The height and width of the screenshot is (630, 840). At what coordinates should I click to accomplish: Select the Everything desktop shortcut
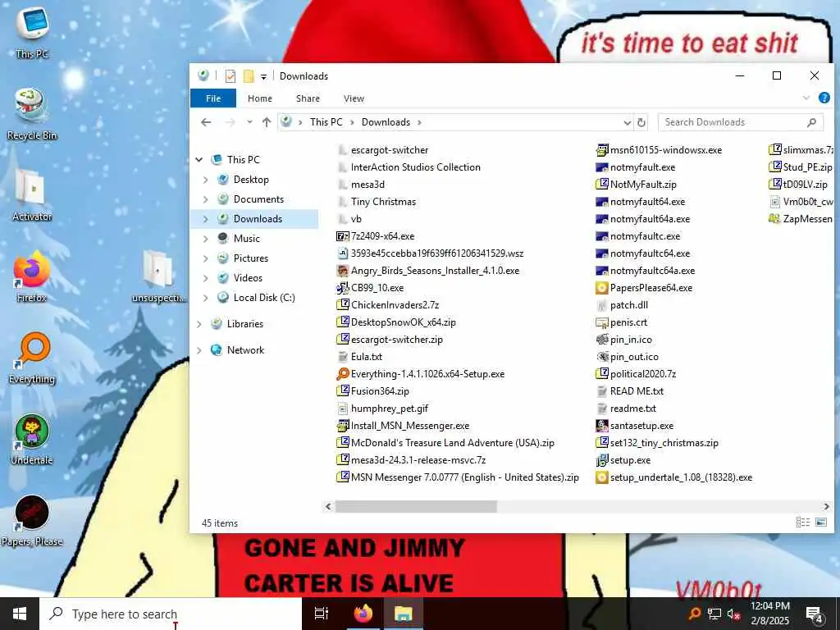click(32, 358)
